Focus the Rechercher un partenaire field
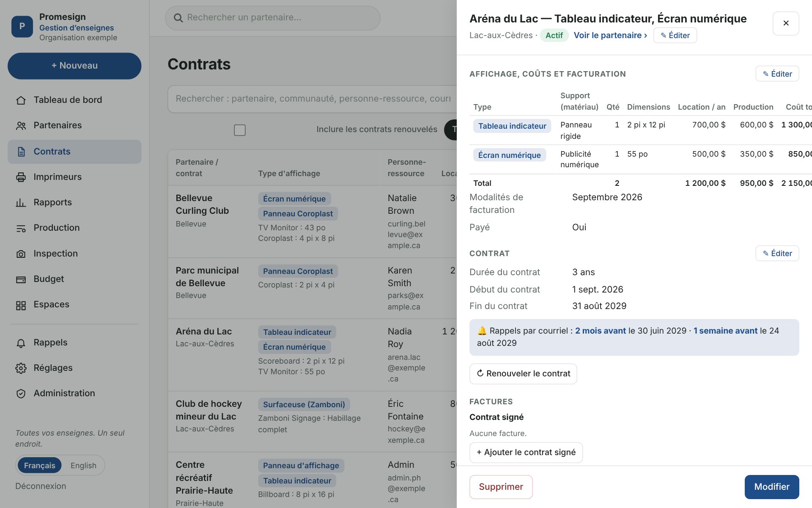The width and height of the screenshot is (812, 508). (273, 18)
